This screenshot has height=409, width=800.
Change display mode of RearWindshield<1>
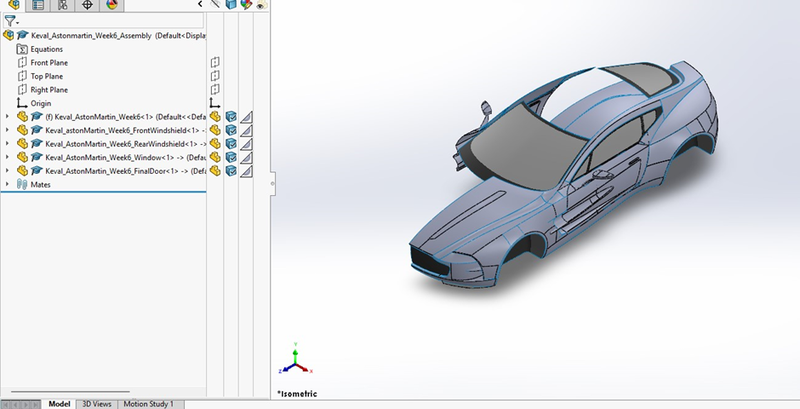point(231,144)
